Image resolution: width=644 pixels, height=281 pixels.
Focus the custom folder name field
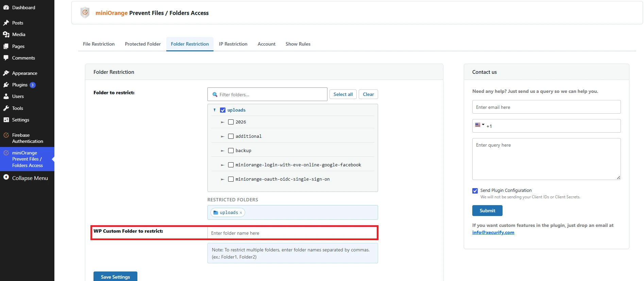[292, 233]
